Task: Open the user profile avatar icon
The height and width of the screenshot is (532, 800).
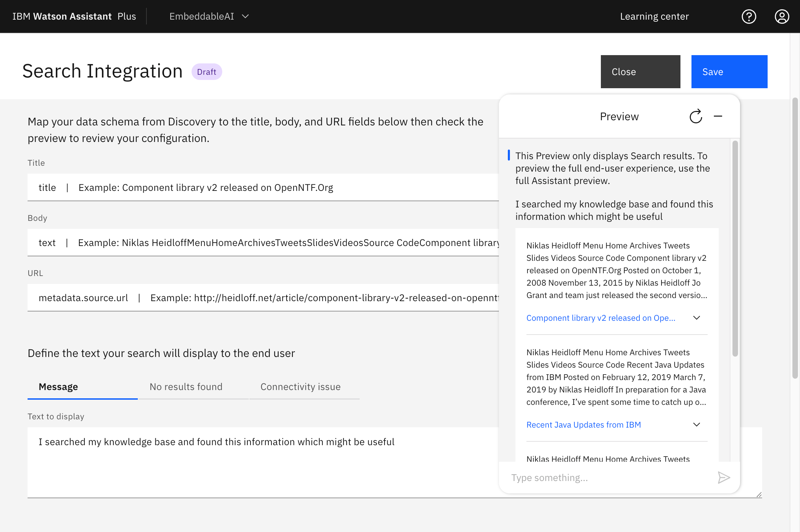Action: pyautogui.click(x=782, y=17)
